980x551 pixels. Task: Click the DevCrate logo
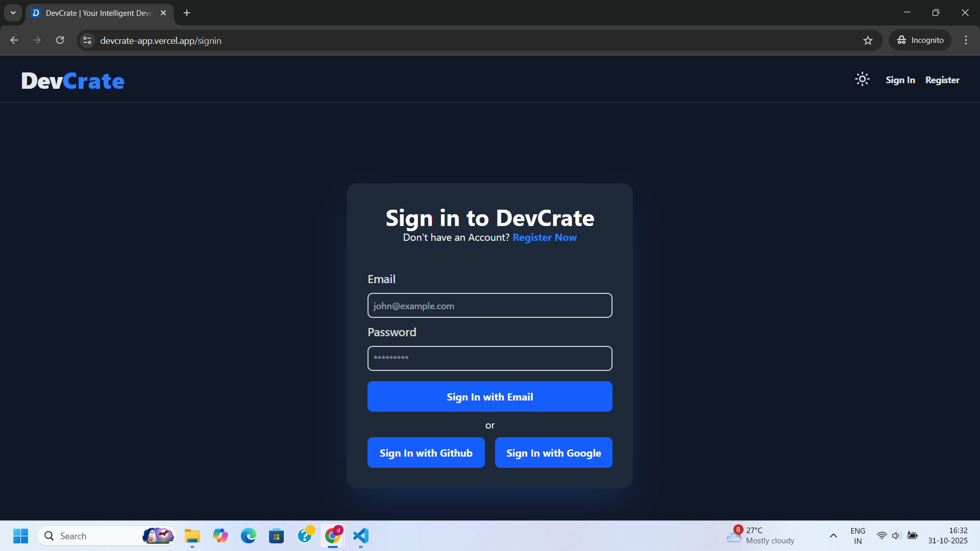click(x=72, y=81)
